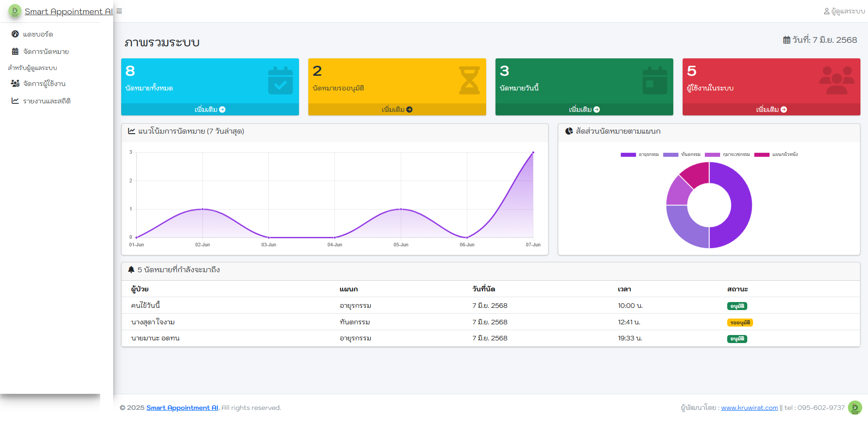Toggle the sidebar hamburger menu
The width and height of the screenshot is (868, 421).
[119, 11]
